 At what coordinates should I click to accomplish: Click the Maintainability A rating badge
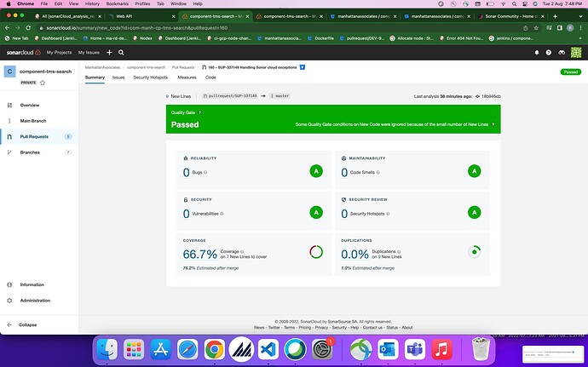click(x=475, y=171)
